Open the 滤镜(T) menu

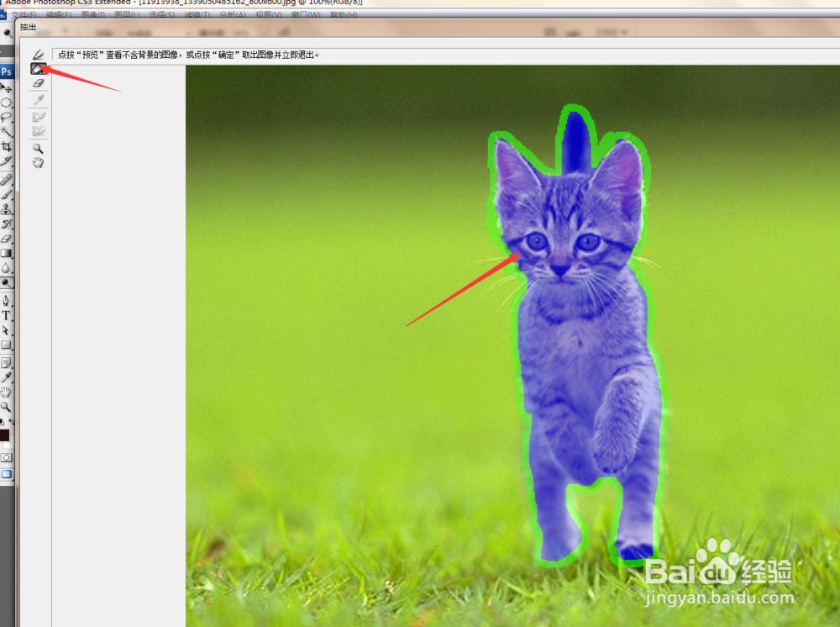coord(197,14)
